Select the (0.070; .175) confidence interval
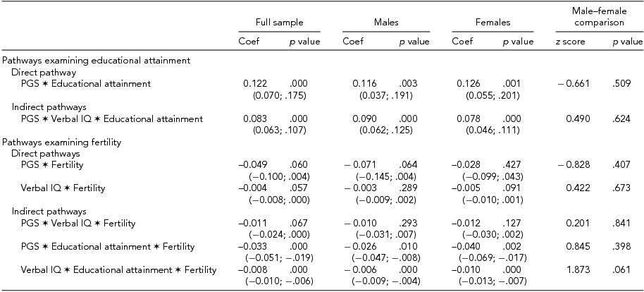This screenshot has height=292, width=644. (278, 95)
